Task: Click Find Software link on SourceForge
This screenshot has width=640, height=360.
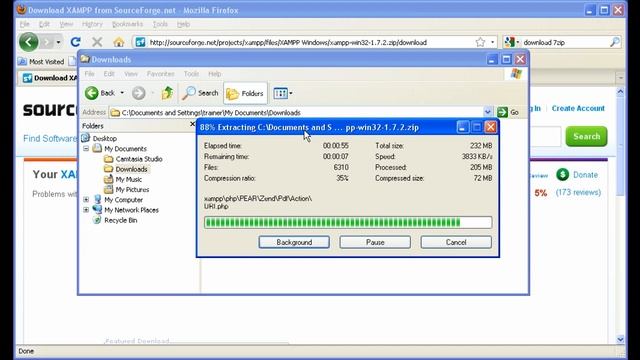Action: 50,138
